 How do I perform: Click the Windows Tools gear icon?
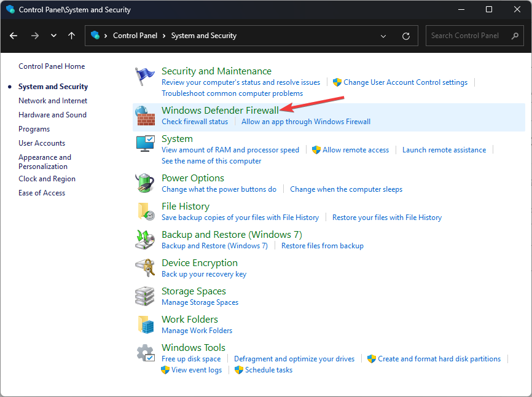(144, 353)
